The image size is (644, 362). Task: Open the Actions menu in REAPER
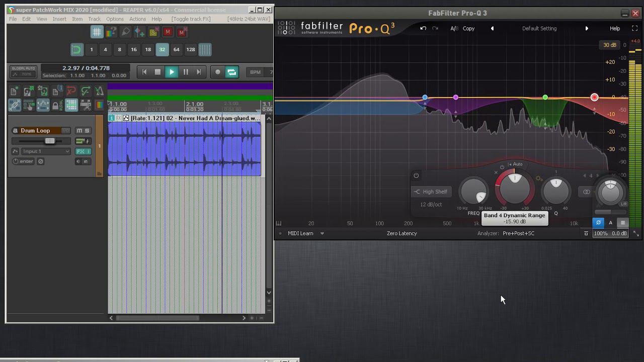137,19
